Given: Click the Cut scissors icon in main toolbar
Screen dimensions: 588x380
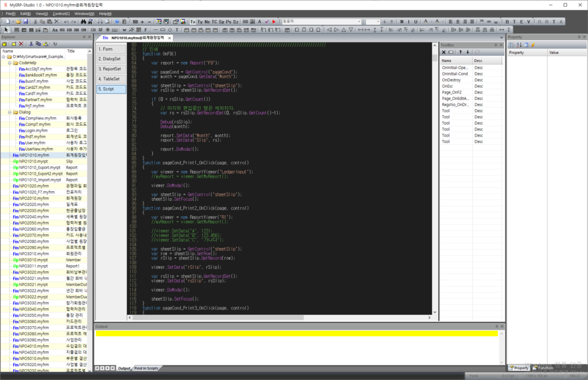Looking at the screenshot, I should 36,22.
